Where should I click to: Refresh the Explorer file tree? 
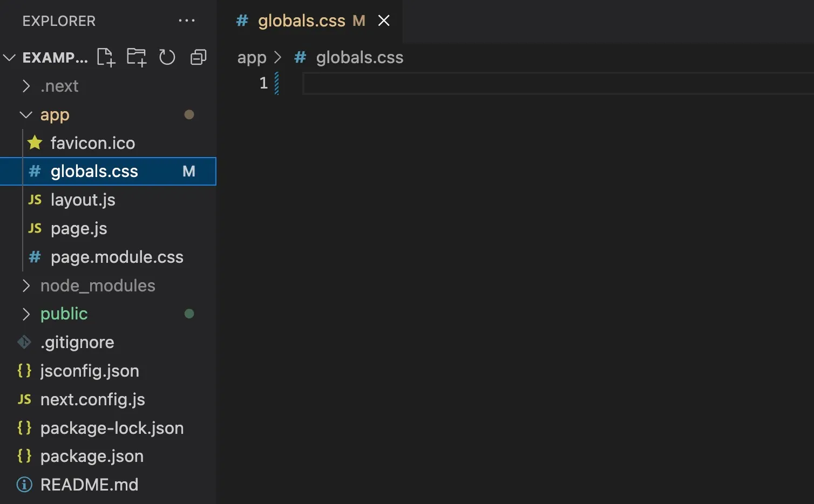tap(167, 57)
